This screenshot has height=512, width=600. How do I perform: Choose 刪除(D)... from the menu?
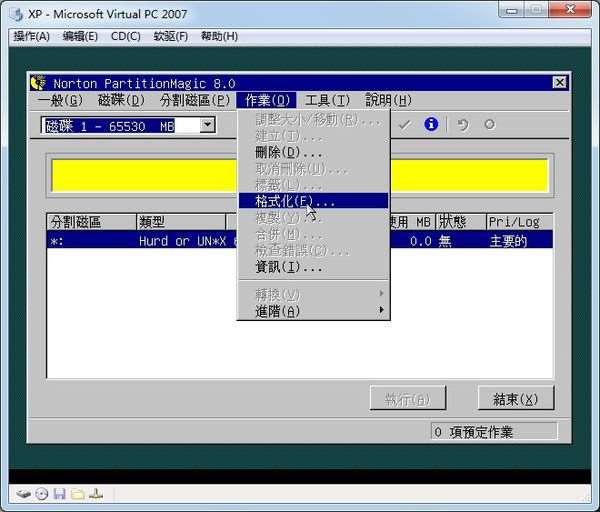coord(313,152)
